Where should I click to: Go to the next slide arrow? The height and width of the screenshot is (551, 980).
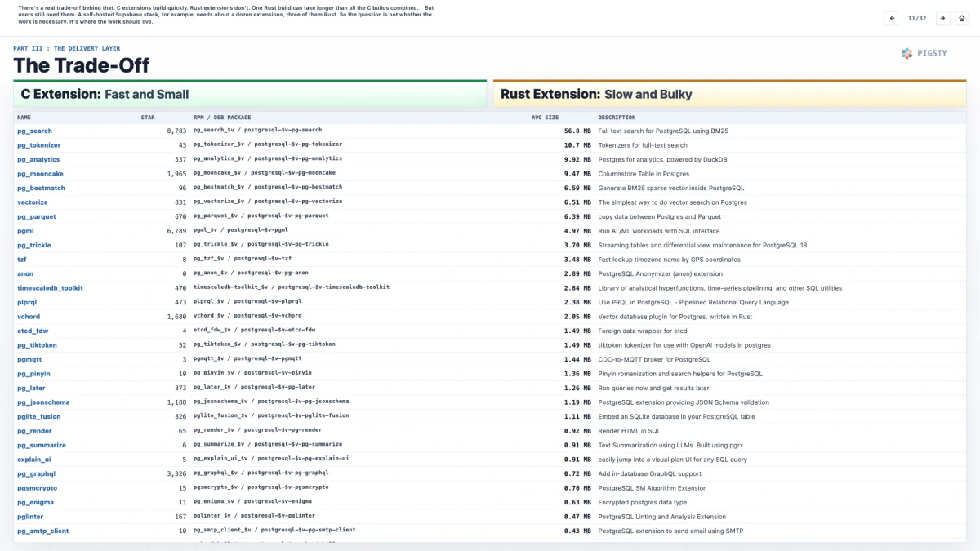pyautogui.click(x=942, y=18)
